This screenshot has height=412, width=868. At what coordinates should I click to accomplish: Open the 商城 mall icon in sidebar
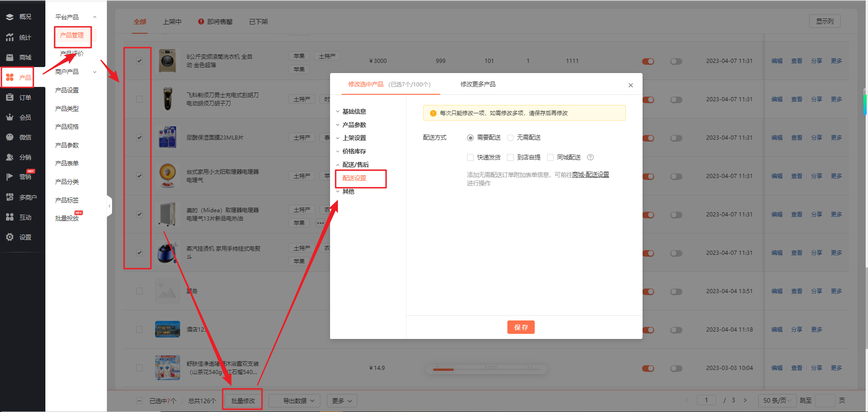[x=10, y=57]
